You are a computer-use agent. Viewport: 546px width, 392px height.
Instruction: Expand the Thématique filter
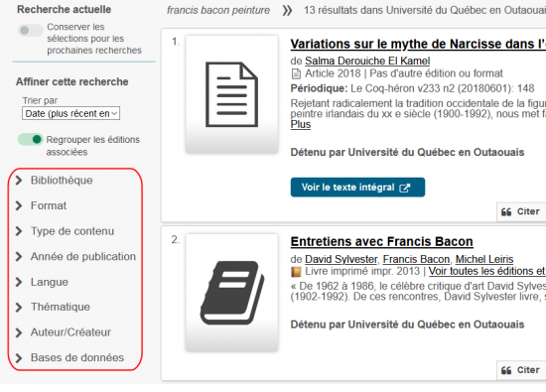(x=53, y=307)
